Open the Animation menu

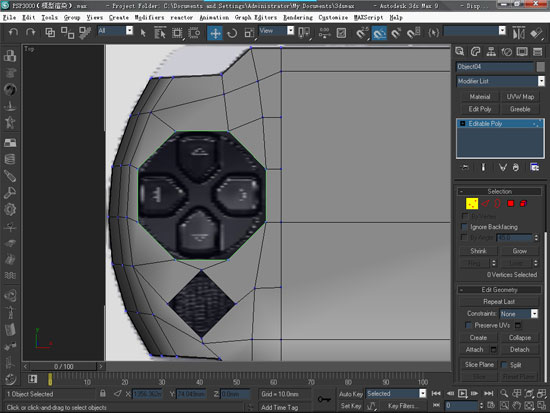tap(214, 18)
